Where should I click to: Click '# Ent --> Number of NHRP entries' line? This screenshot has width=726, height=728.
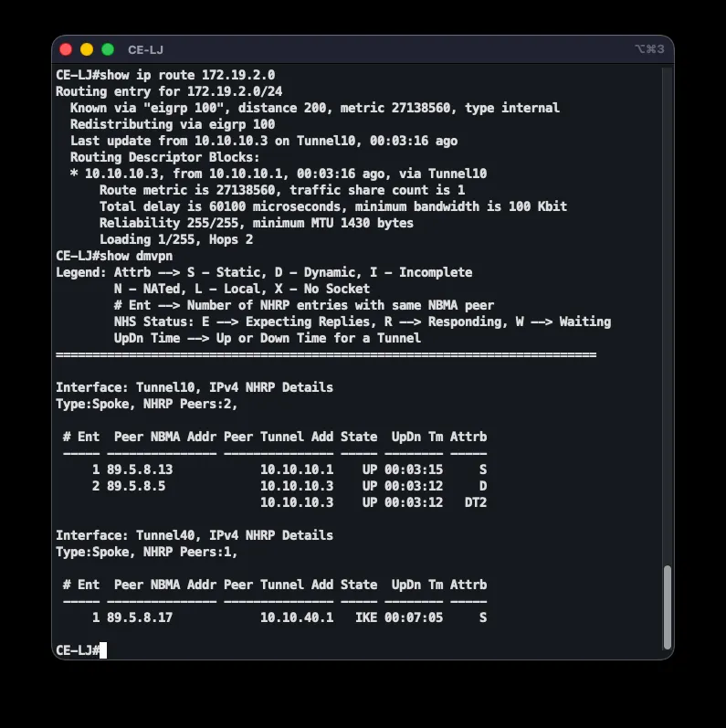(x=304, y=305)
